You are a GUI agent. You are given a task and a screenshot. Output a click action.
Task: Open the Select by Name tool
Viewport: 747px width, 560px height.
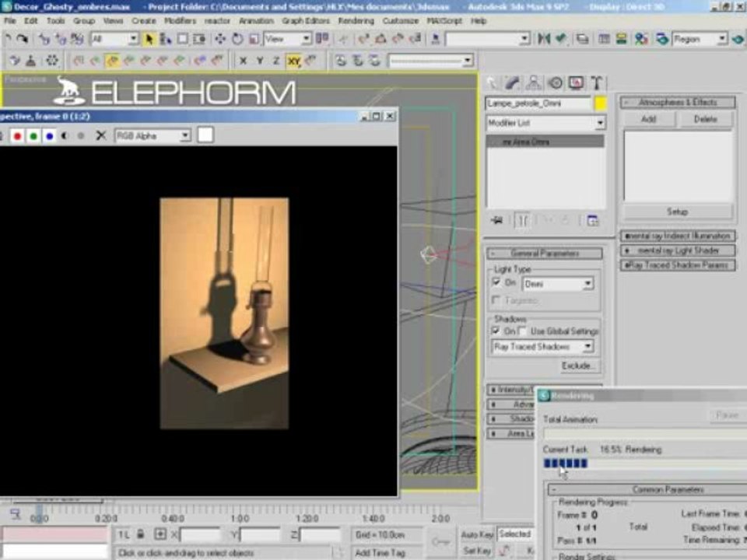click(165, 39)
